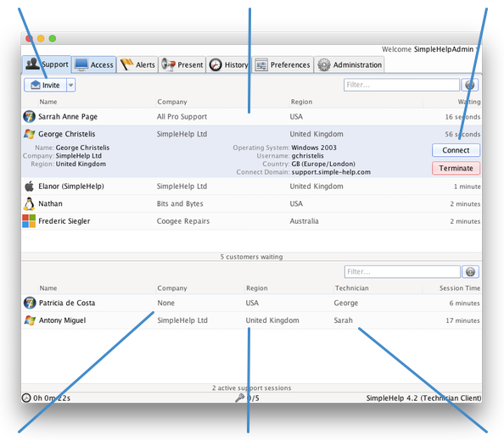Click the Australia region cell
This screenshot has width=504, height=440.
pyautogui.click(x=304, y=221)
